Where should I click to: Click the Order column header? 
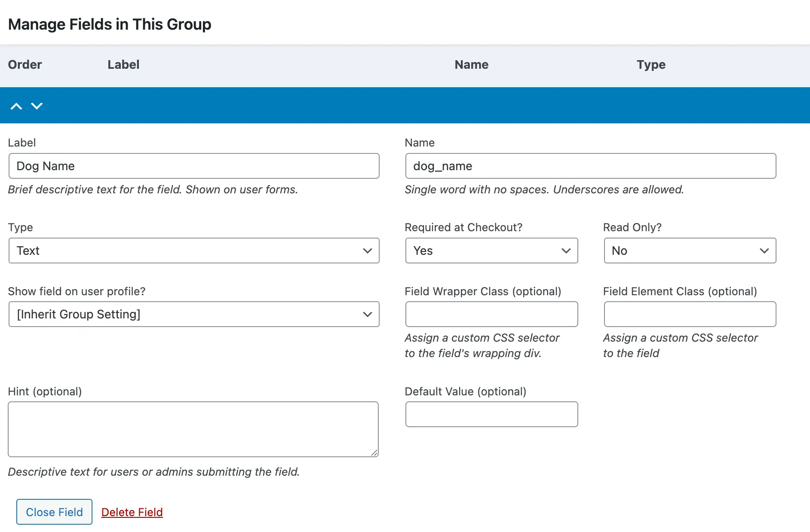25,64
